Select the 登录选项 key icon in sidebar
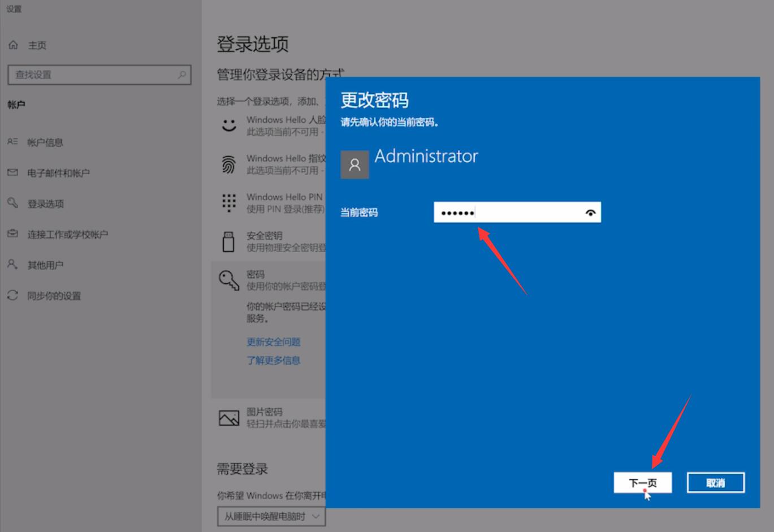This screenshot has width=774, height=532. click(12, 203)
